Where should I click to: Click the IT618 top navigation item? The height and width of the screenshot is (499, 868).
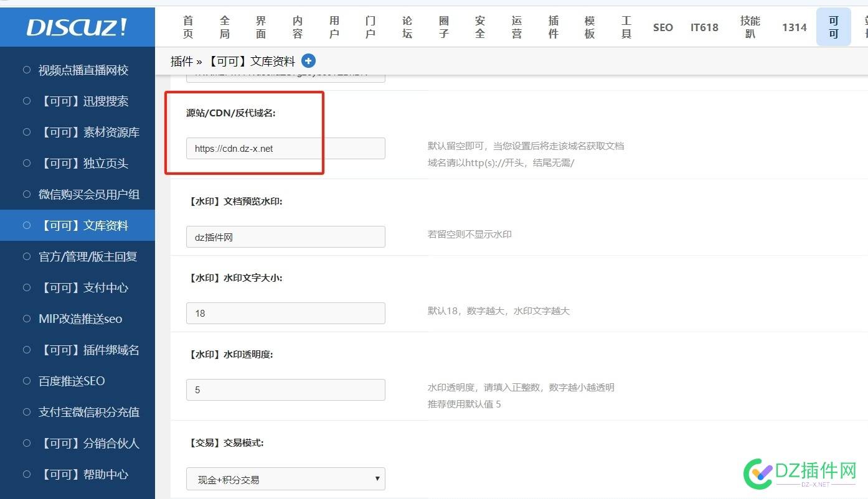[704, 27]
